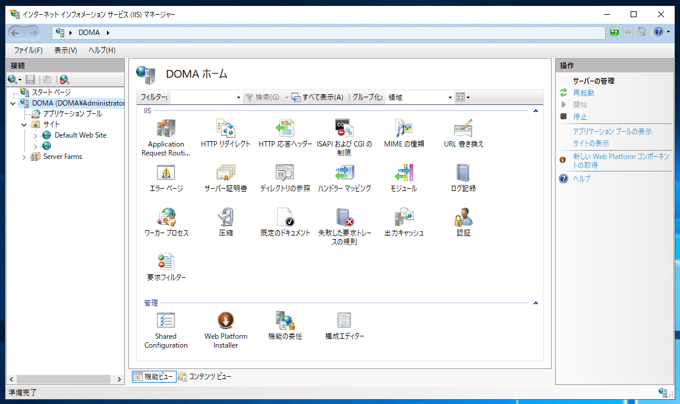
Task: Click サイトの表示 link
Action: [591, 143]
